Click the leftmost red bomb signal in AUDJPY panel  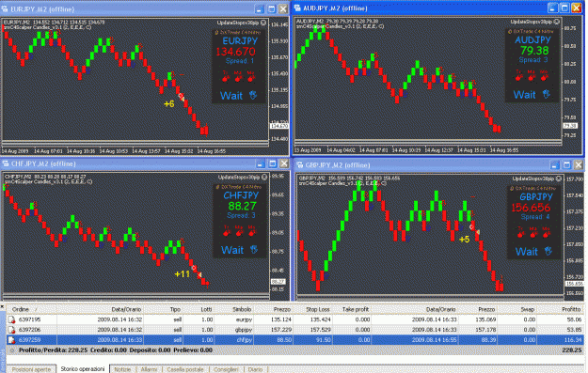(x=519, y=77)
